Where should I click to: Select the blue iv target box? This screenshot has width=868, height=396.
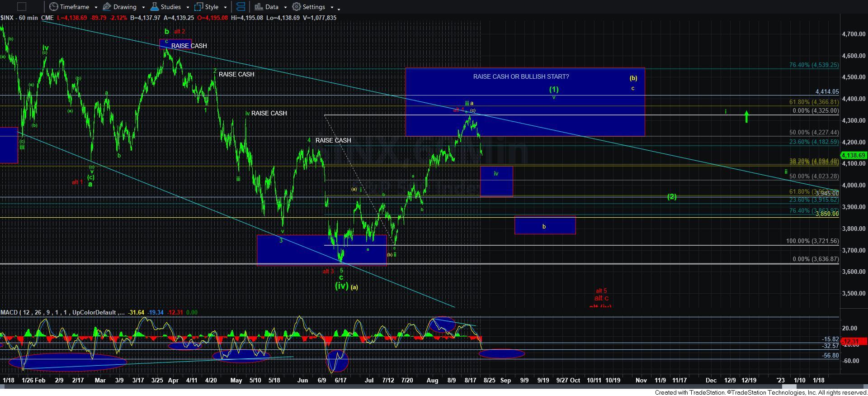click(x=496, y=181)
